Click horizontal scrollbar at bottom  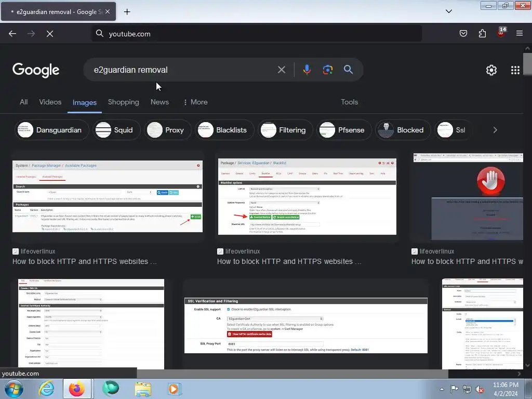pos(292,374)
